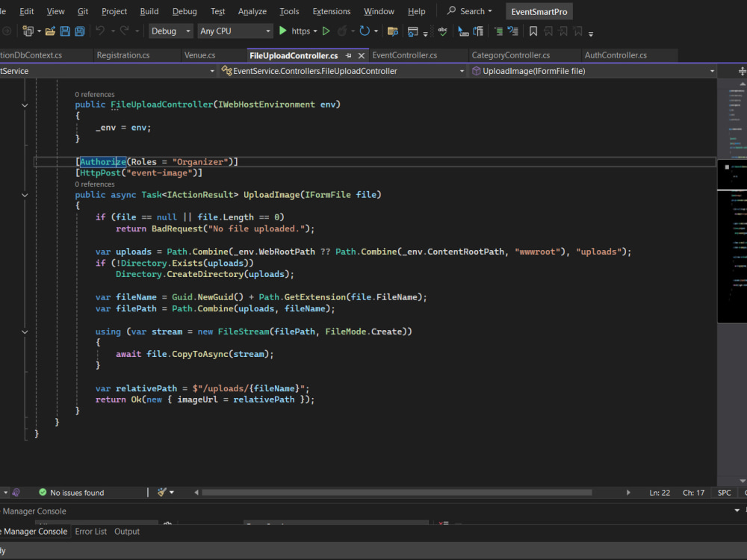Start debugging with the green https play button
The image size is (747, 560).
tap(282, 31)
